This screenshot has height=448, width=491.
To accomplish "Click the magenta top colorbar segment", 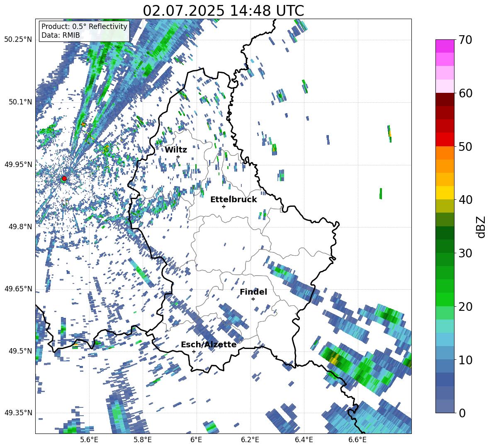I will coord(445,46).
